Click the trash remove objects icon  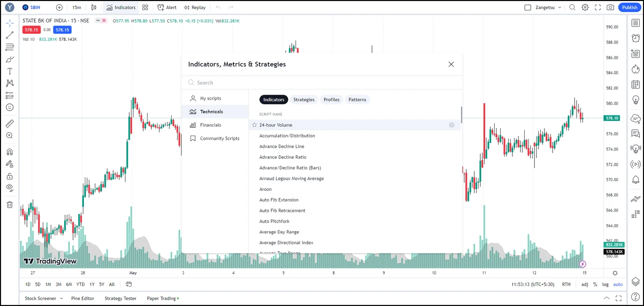coord(9,204)
